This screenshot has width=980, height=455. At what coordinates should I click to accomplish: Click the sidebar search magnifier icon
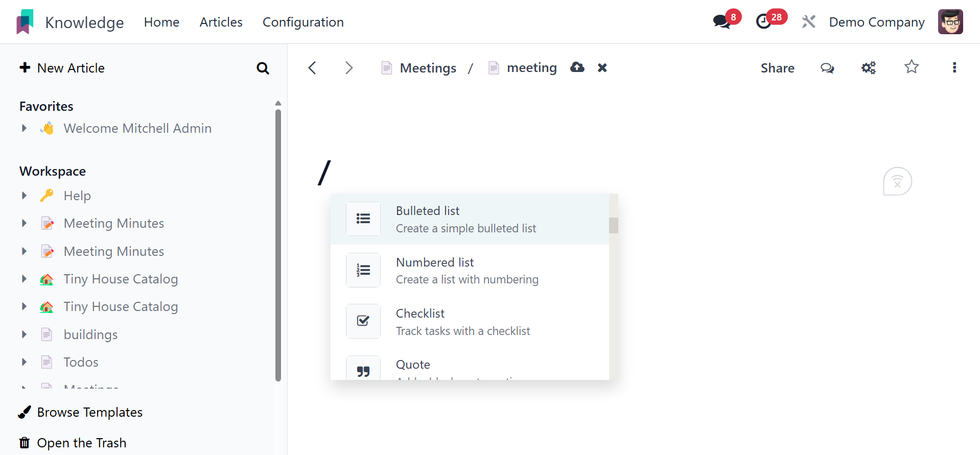click(x=263, y=68)
